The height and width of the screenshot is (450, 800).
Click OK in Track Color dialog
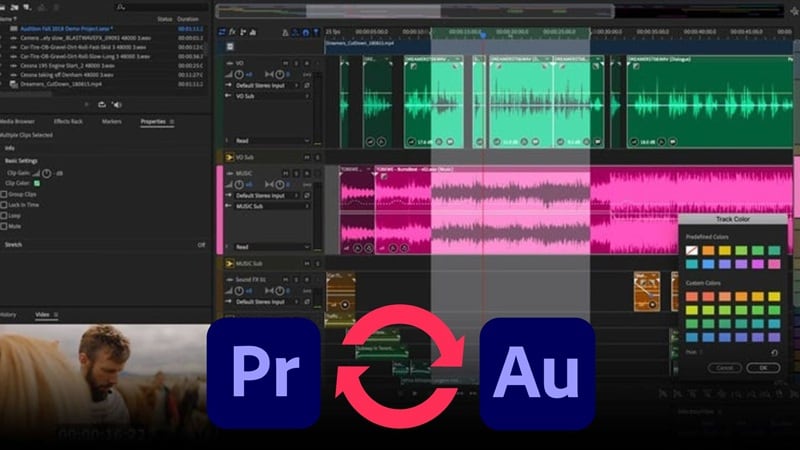[x=763, y=367]
